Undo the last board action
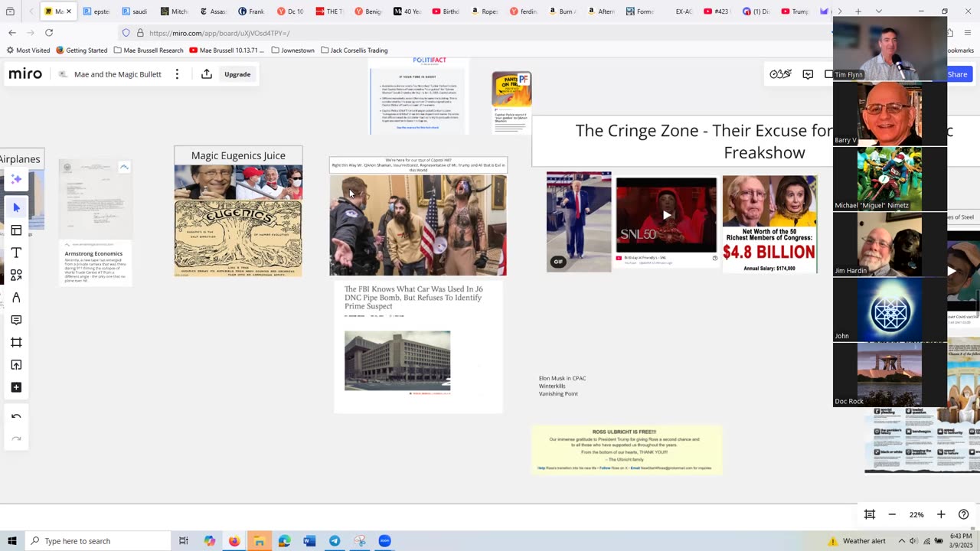Viewport: 980px width, 551px height. [16, 416]
